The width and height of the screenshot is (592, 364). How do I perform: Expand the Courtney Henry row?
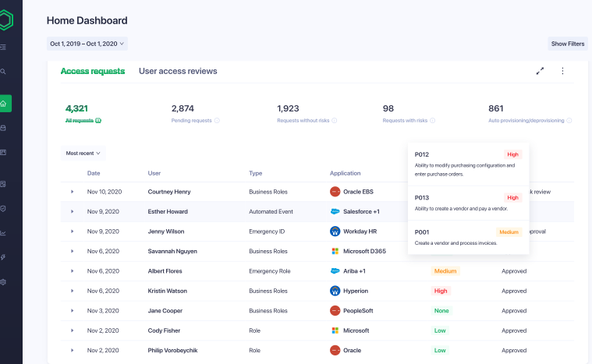pyautogui.click(x=72, y=191)
